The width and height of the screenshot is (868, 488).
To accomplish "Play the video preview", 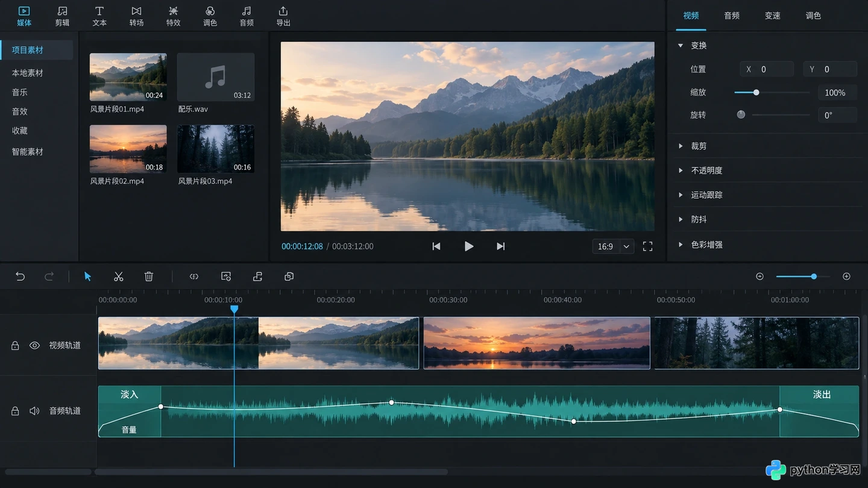I will (469, 246).
